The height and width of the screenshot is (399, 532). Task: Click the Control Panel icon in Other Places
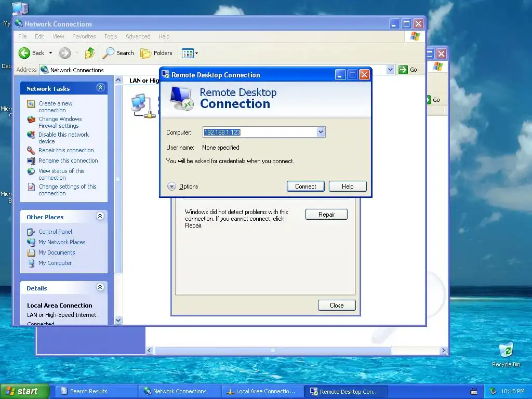pyautogui.click(x=31, y=232)
